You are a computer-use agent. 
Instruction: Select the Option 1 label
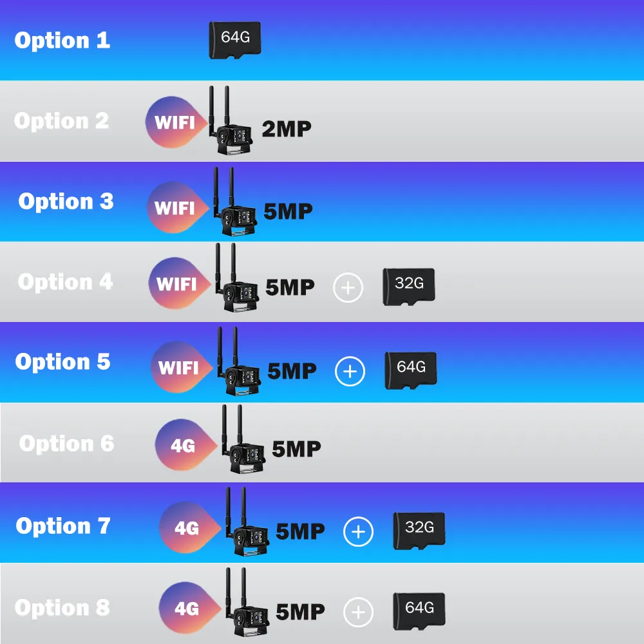pos(62,41)
